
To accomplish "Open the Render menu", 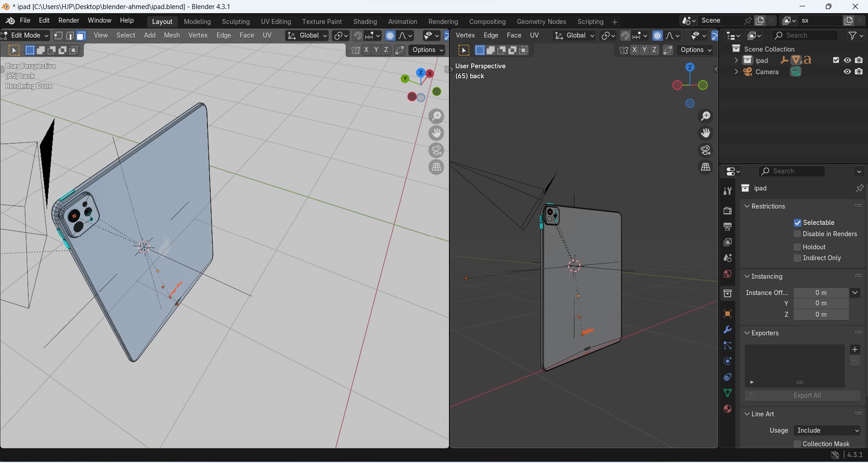I will [x=69, y=21].
